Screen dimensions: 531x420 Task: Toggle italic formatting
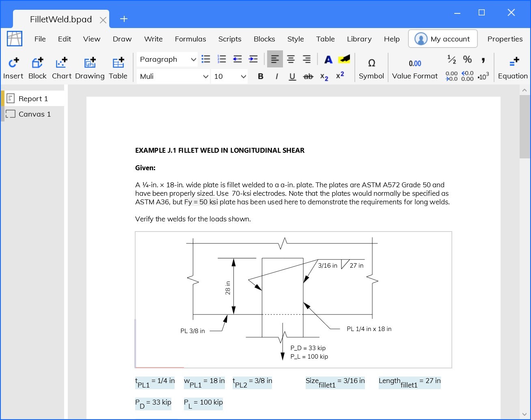click(x=276, y=76)
